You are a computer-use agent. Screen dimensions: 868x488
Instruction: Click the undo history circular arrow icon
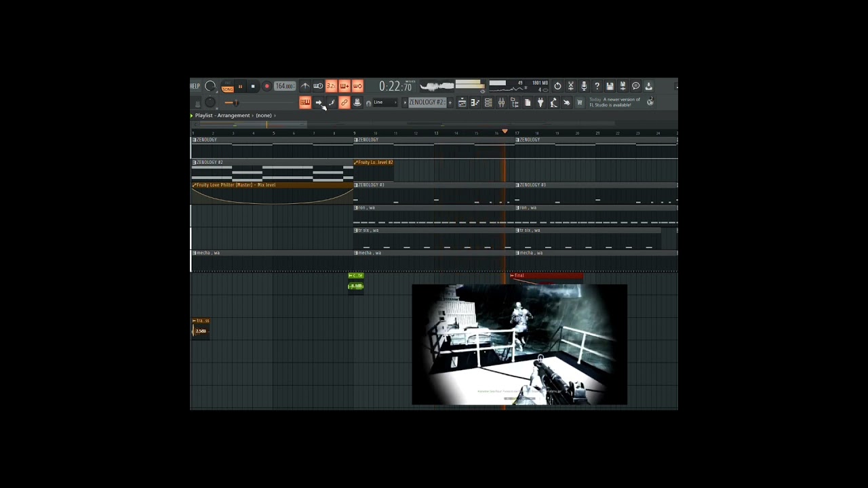coord(557,86)
